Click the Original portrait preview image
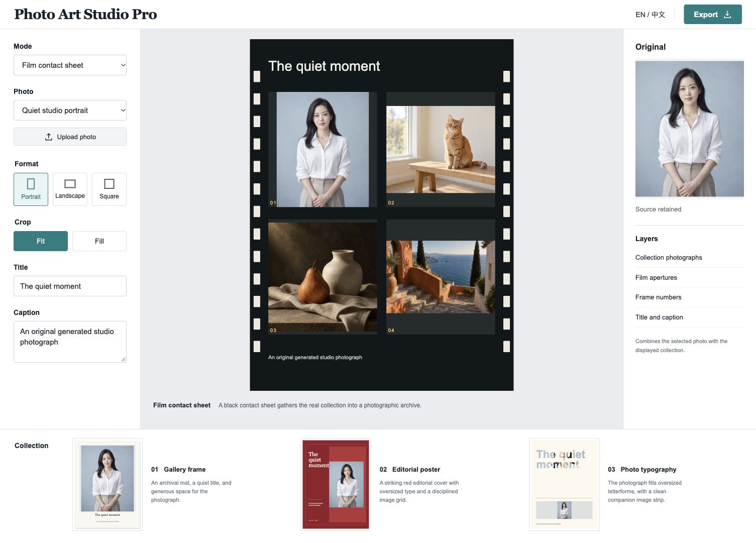Screen dimensions: 756x543 tap(689, 129)
